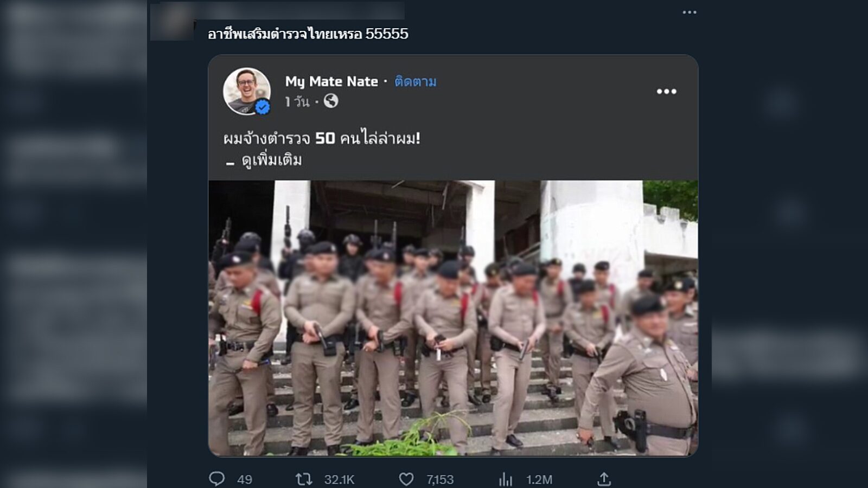Follow the page via ติดตาม
The width and height of the screenshot is (868, 488).
point(416,81)
